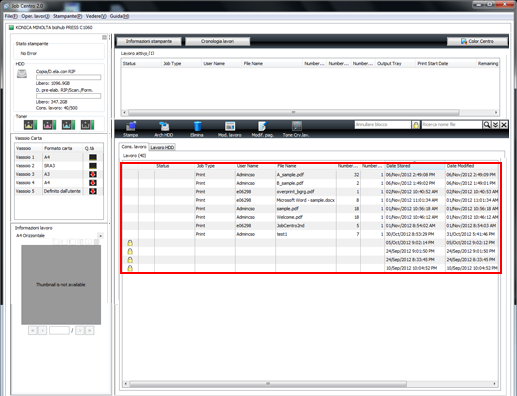
Task: Click the magnifier search icon
Action: tap(487, 125)
